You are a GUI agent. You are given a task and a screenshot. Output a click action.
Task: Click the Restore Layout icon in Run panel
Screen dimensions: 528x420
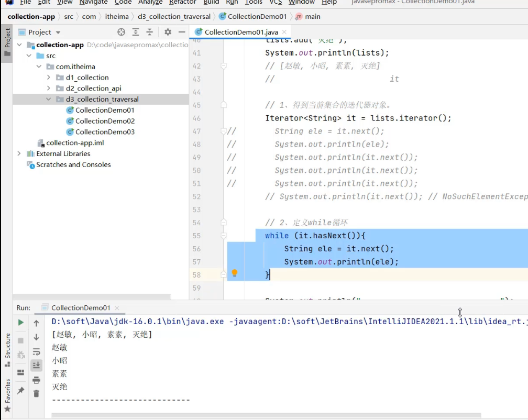tap(20, 372)
